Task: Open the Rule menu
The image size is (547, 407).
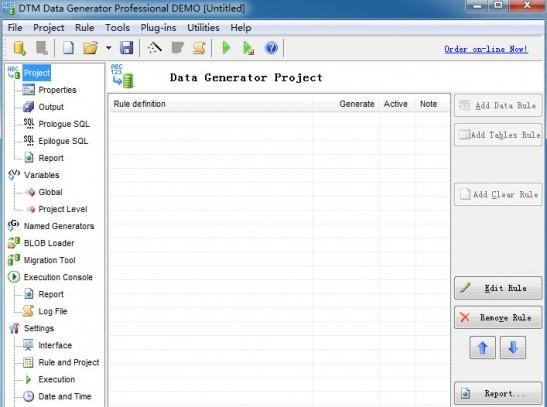Action: click(x=84, y=28)
